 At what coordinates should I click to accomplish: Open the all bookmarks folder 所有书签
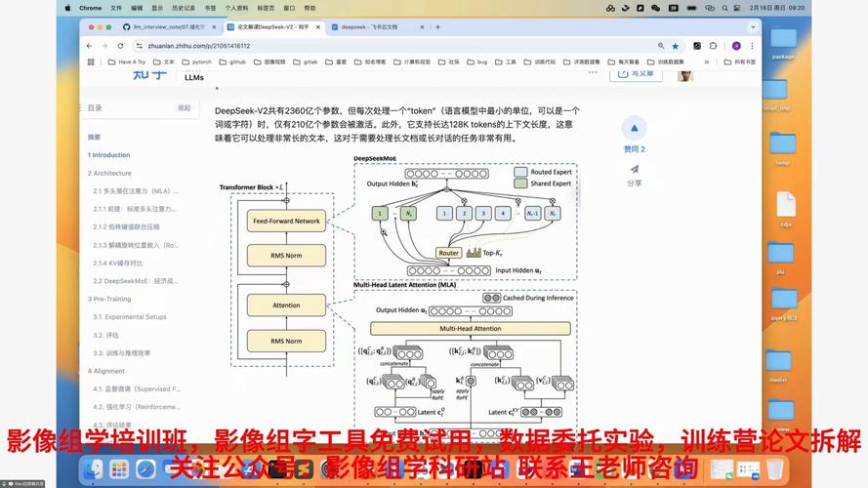[x=740, y=61]
